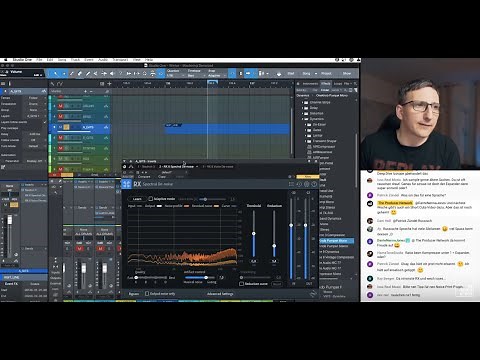
Task: Click the RX preset list icon
Action: (291, 184)
